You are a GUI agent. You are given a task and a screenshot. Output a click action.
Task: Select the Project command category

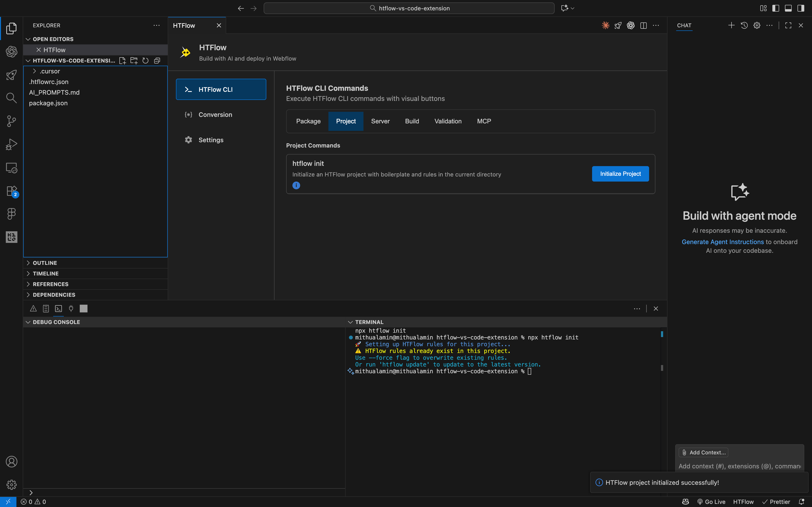point(346,121)
